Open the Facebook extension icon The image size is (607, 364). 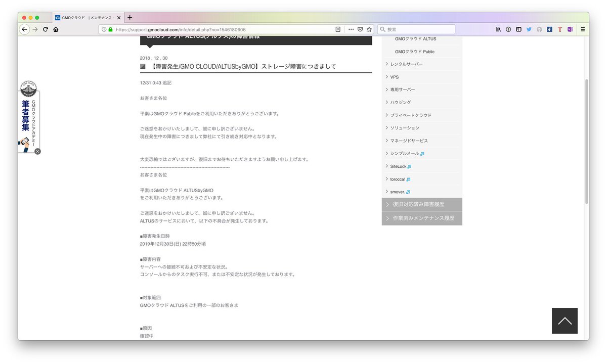(x=549, y=29)
